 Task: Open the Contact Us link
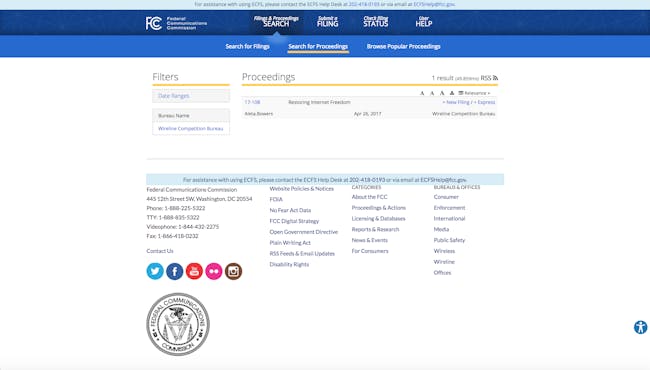click(x=160, y=251)
